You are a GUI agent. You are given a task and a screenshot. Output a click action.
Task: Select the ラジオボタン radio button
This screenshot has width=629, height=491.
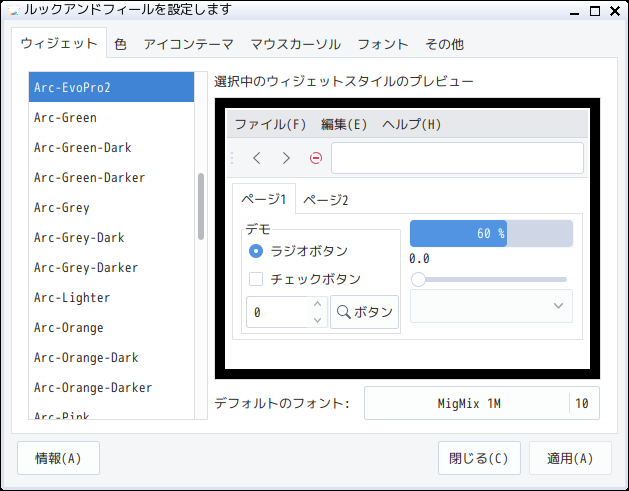point(256,251)
